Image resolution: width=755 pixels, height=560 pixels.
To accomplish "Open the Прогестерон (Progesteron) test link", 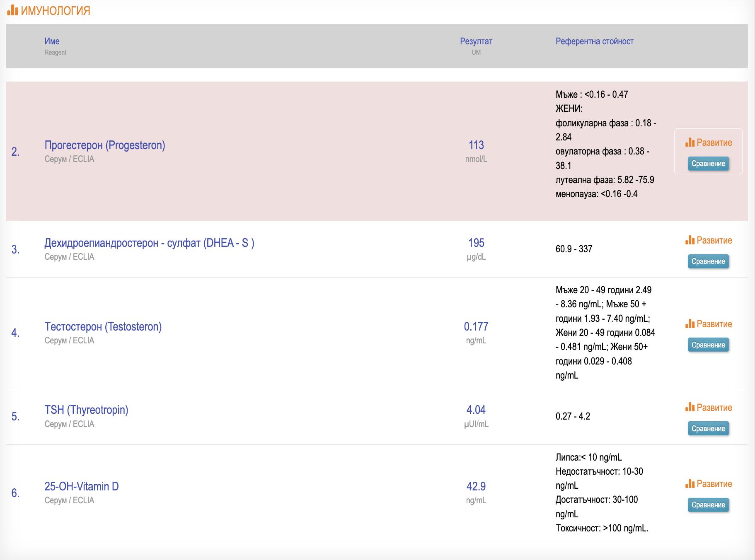I will point(105,145).
